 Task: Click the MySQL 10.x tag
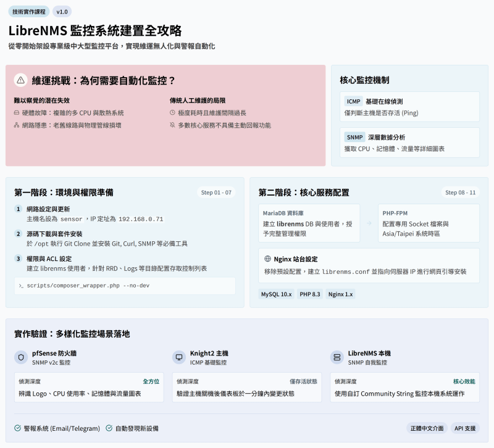(x=276, y=294)
